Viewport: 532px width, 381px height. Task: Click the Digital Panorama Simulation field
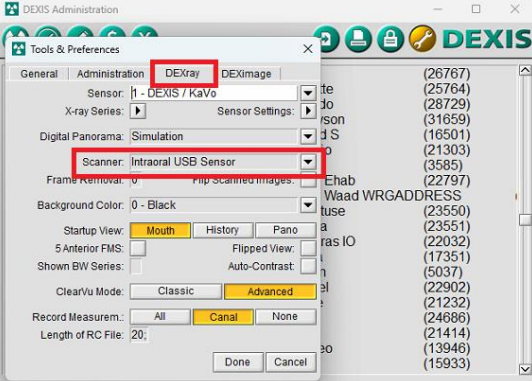pos(213,136)
